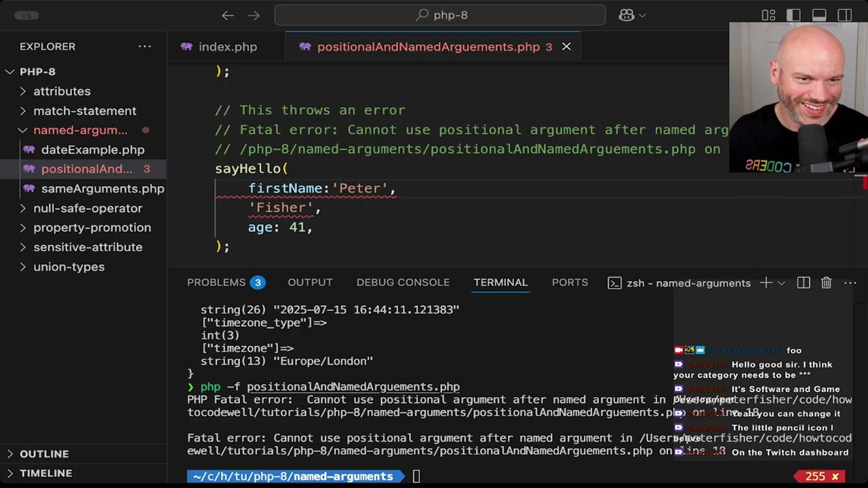Open terminal panel more actions ellipsis

850,283
